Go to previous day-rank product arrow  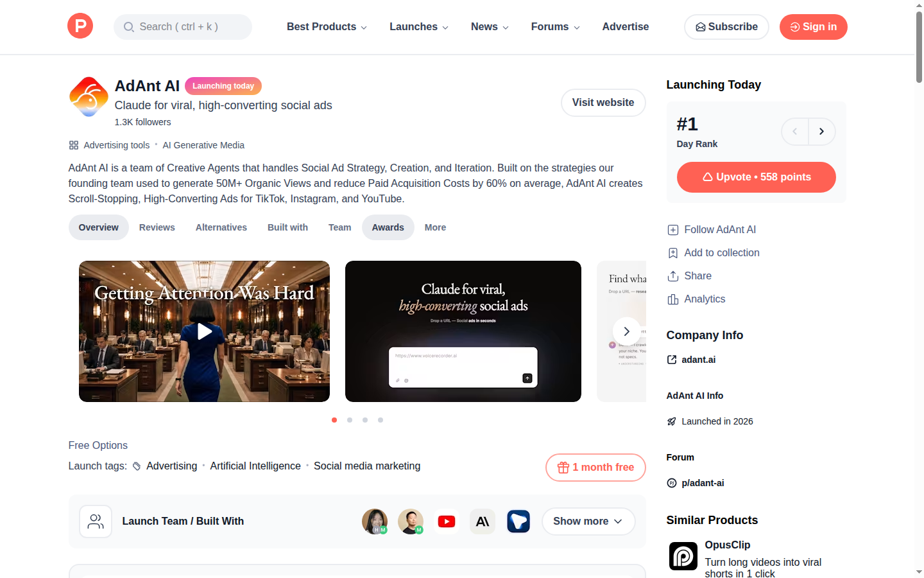795,132
